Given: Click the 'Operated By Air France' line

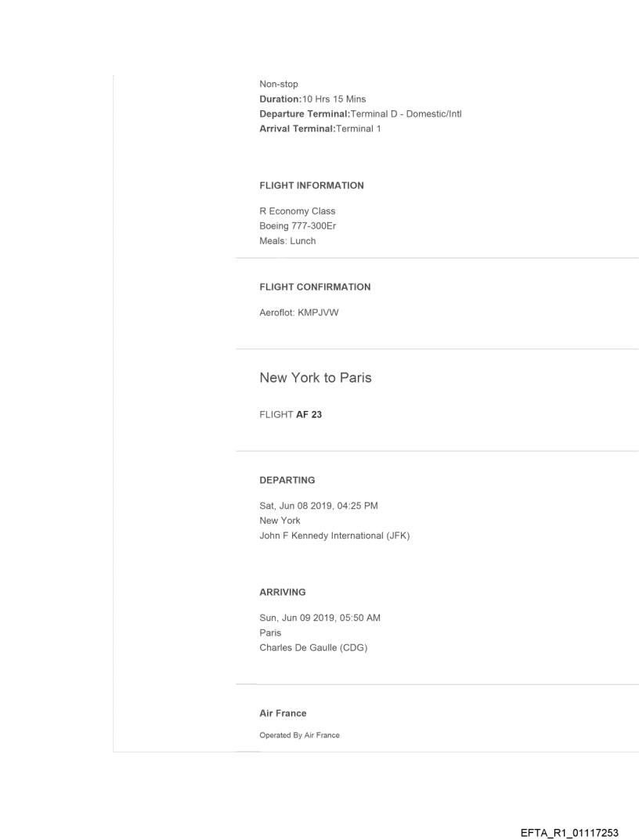Looking at the screenshot, I should coord(300,735).
